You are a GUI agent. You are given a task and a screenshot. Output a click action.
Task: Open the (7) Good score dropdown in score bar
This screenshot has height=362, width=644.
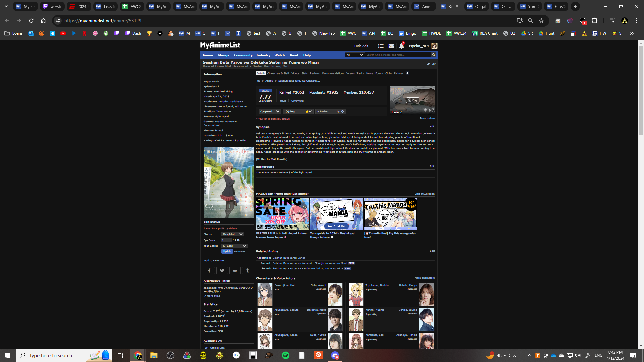click(x=298, y=112)
